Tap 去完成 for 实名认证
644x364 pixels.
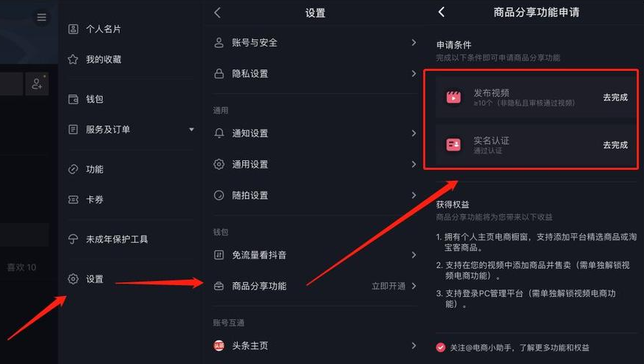click(x=615, y=145)
